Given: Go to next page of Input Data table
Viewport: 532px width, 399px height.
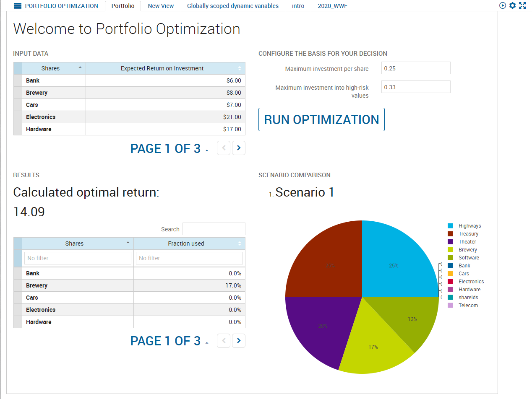Looking at the screenshot, I should (239, 148).
